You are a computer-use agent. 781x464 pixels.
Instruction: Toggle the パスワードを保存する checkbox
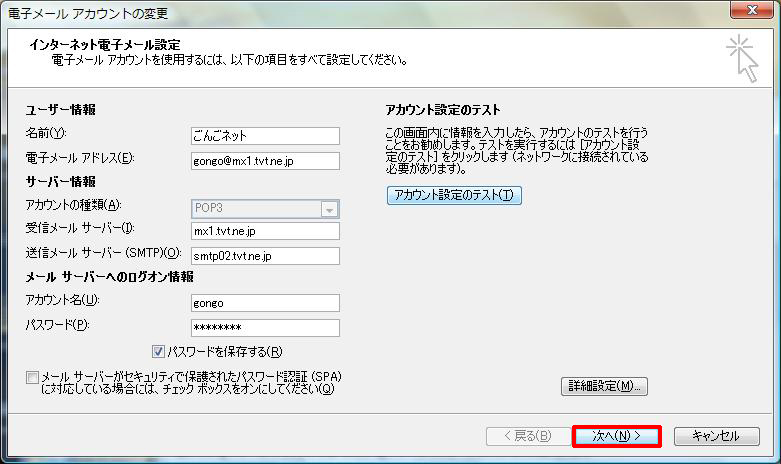158,351
